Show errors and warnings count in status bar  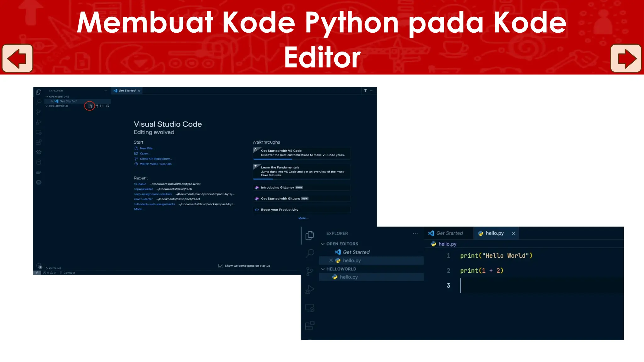tap(49, 272)
